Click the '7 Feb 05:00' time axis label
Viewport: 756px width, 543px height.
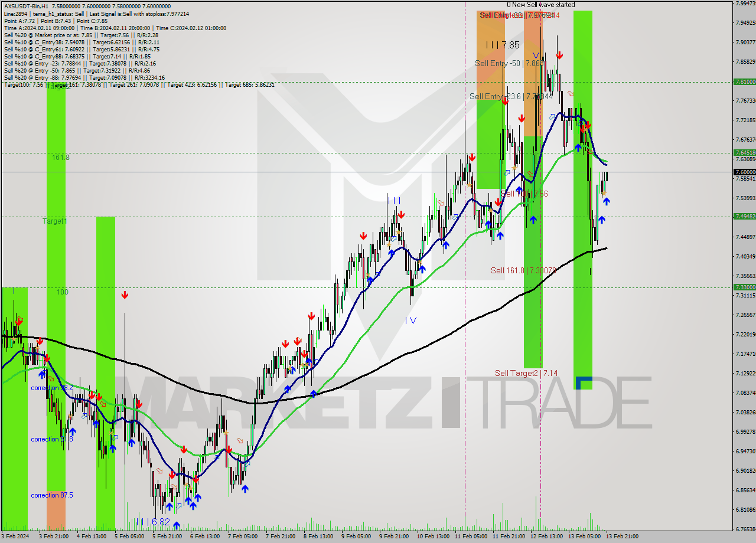tap(242, 537)
